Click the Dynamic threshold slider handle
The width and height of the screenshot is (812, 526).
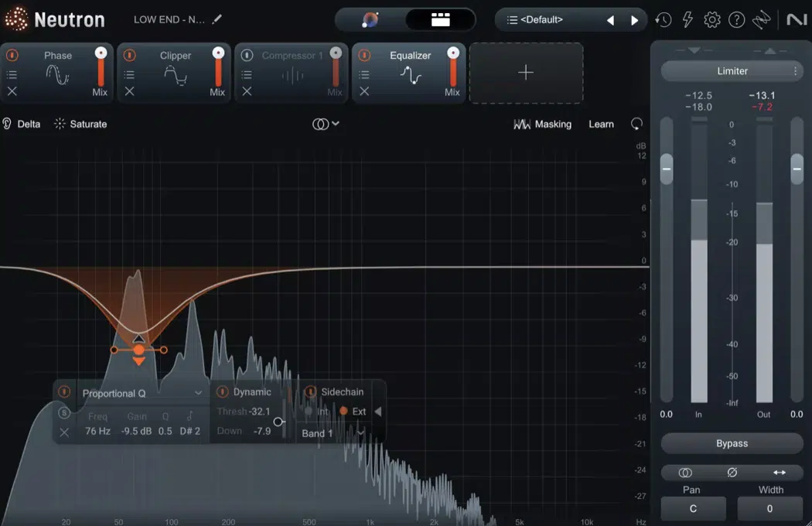[x=278, y=422]
